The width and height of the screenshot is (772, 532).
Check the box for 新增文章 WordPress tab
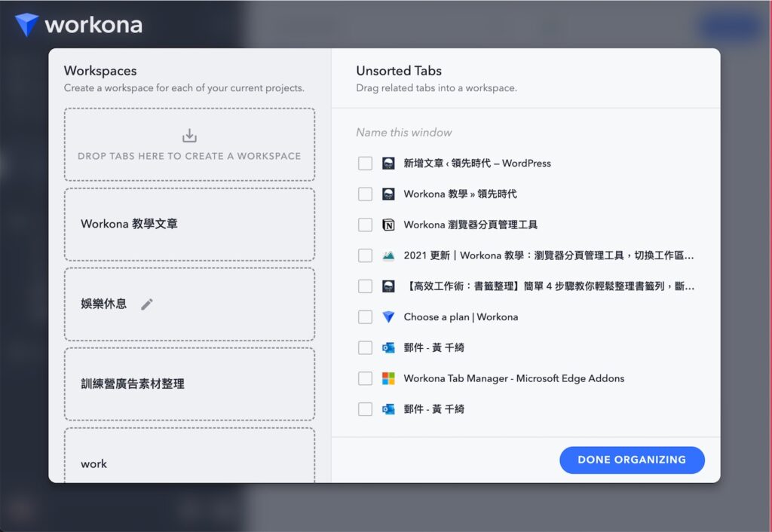point(365,164)
